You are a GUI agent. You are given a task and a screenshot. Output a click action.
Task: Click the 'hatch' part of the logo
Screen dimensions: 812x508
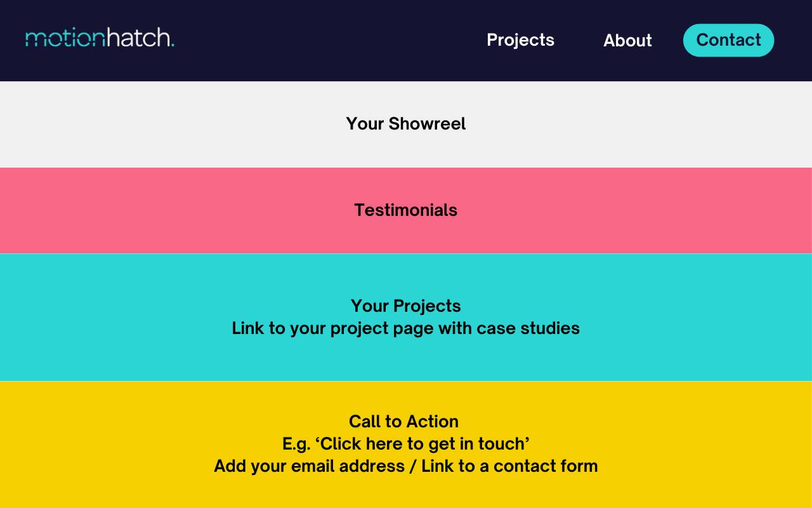[138, 37]
